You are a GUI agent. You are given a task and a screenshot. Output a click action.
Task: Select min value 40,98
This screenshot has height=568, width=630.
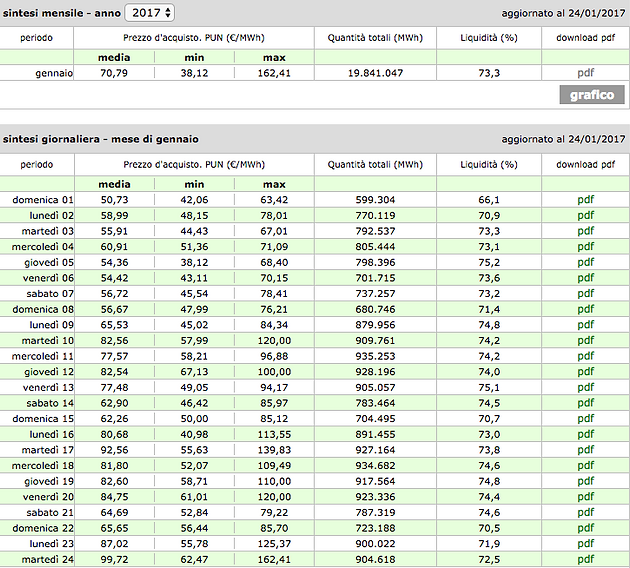[x=194, y=434]
